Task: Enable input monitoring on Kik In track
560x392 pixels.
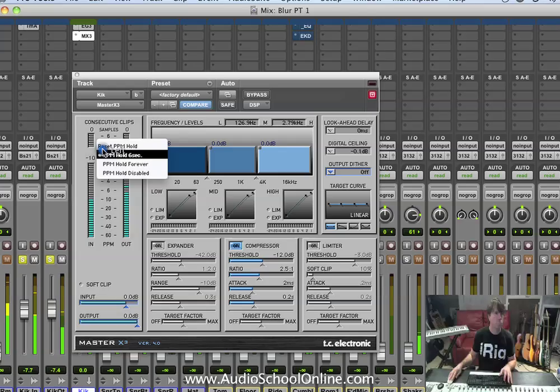Action: coord(22,246)
